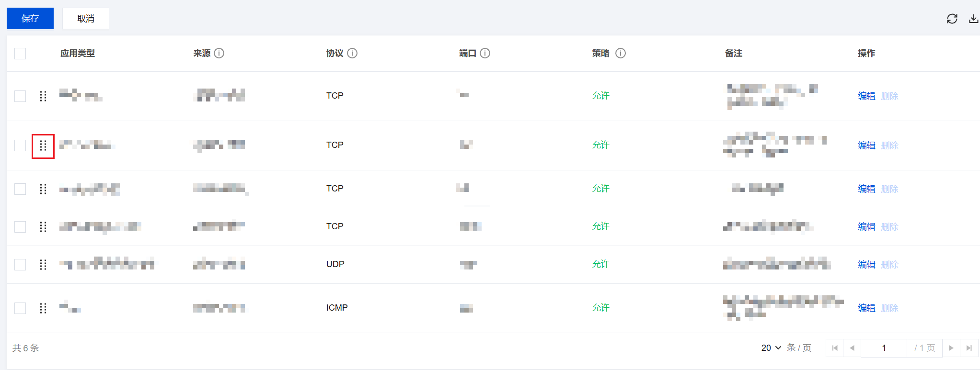This screenshot has width=980, height=370.
Task: Click the drag handle on the UDP row
Action: point(43,265)
